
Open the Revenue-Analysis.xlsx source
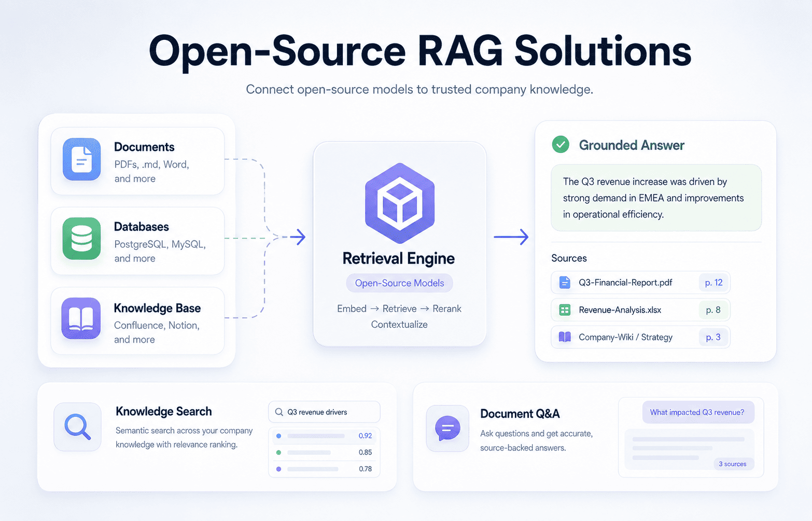click(641, 310)
